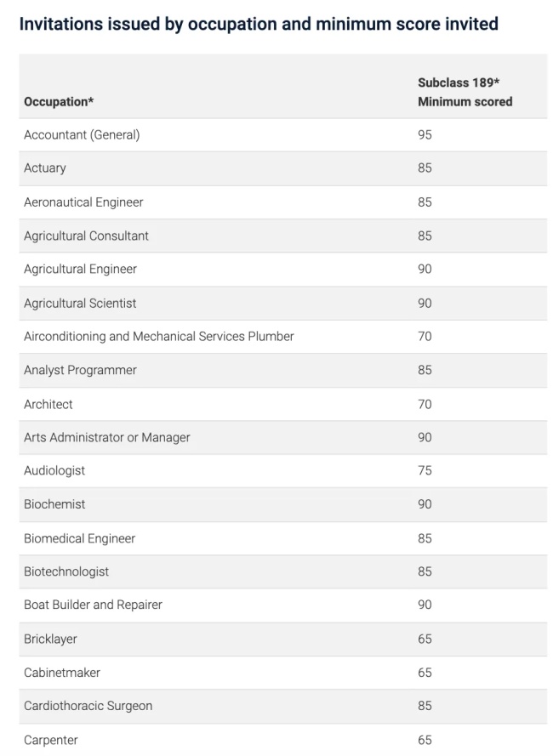Click the Actuary occupation cell
Image resolution: width=553 pixels, height=756 pixels.
(x=45, y=168)
